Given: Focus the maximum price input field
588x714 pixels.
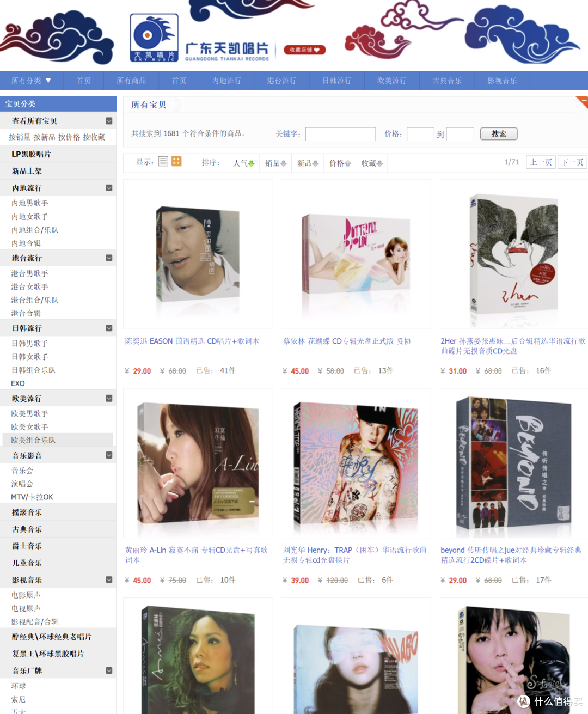Looking at the screenshot, I should pos(460,134).
